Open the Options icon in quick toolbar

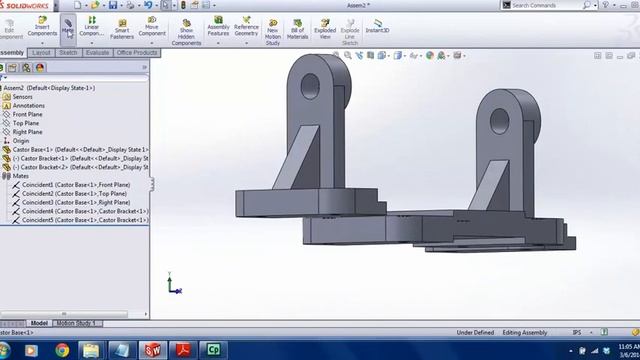(206, 5)
